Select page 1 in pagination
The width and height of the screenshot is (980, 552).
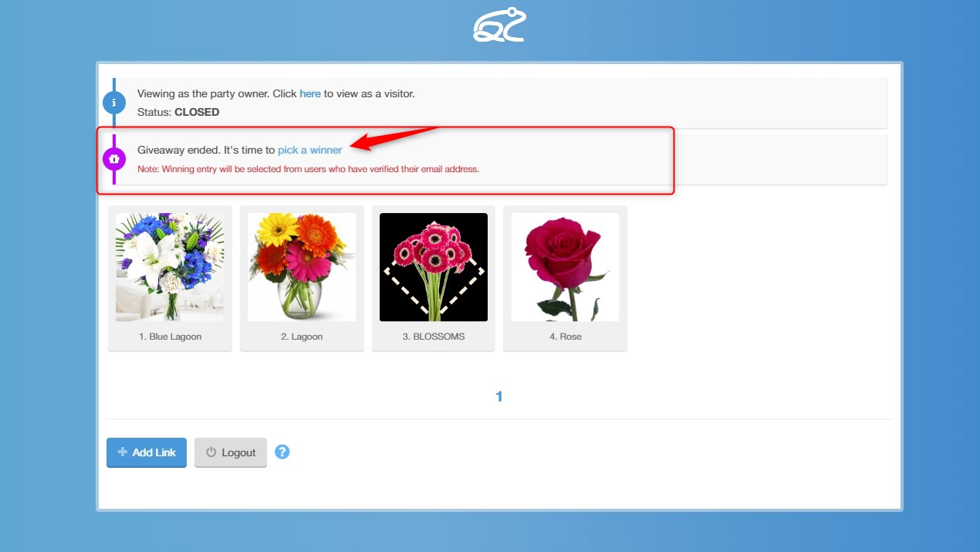tap(499, 396)
